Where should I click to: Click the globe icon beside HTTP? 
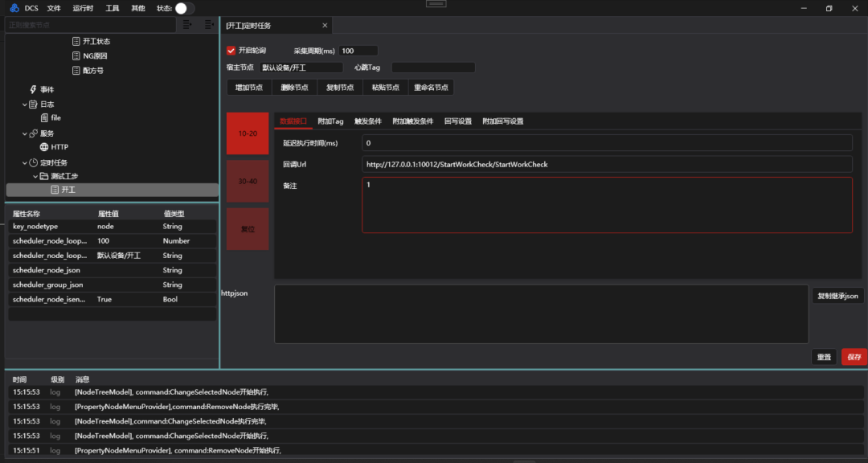pyautogui.click(x=45, y=147)
